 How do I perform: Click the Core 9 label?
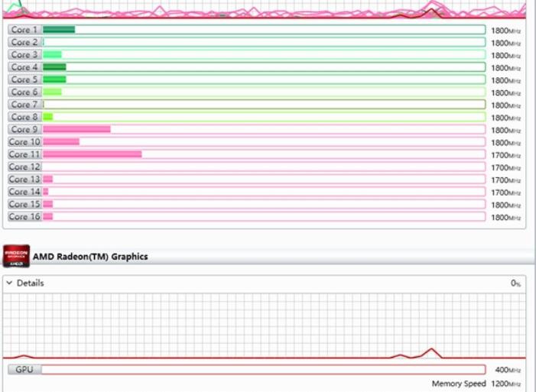(24, 129)
